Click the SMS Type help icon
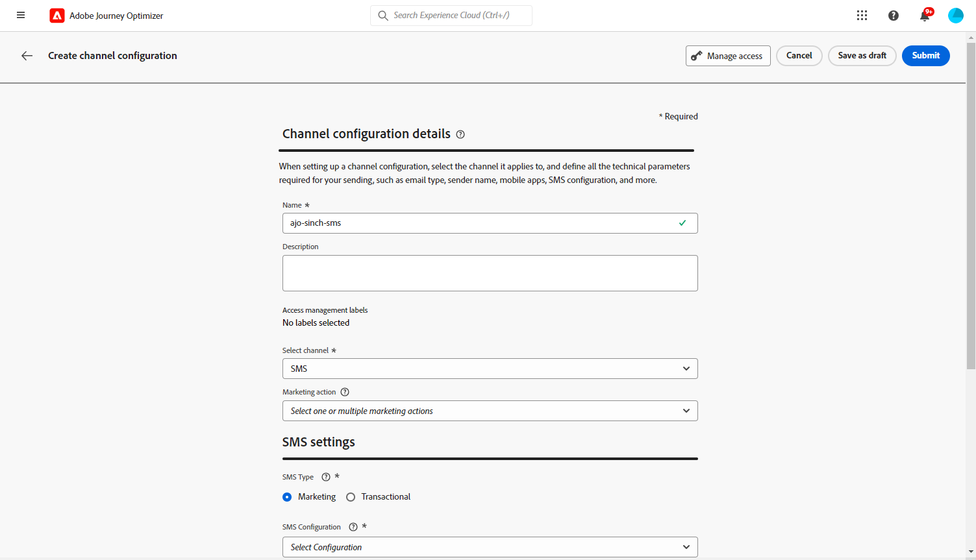The image size is (976, 560). click(x=326, y=477)
